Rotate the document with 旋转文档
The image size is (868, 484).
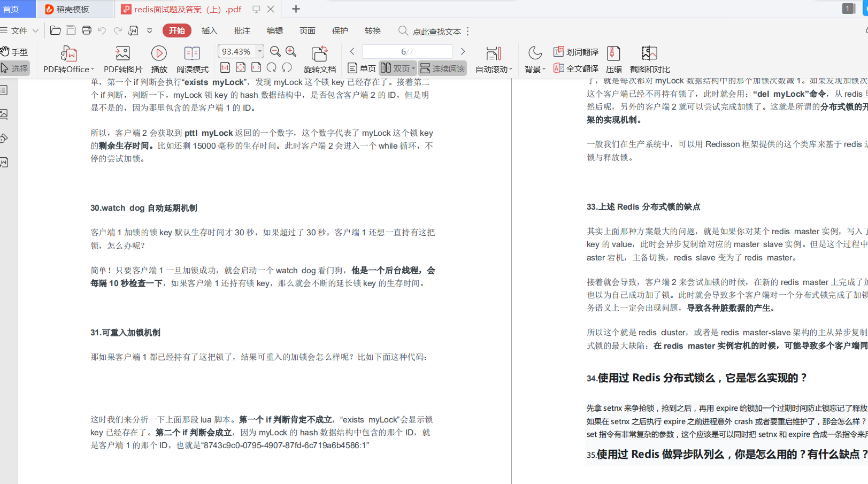coord(319,59)
